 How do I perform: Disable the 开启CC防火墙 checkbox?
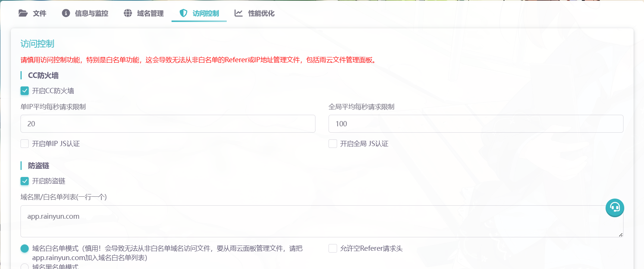25,91
